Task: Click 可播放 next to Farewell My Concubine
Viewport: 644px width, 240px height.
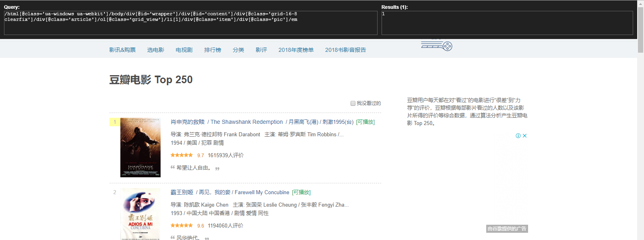Action: pyautogui.click(x=301, y=192)
